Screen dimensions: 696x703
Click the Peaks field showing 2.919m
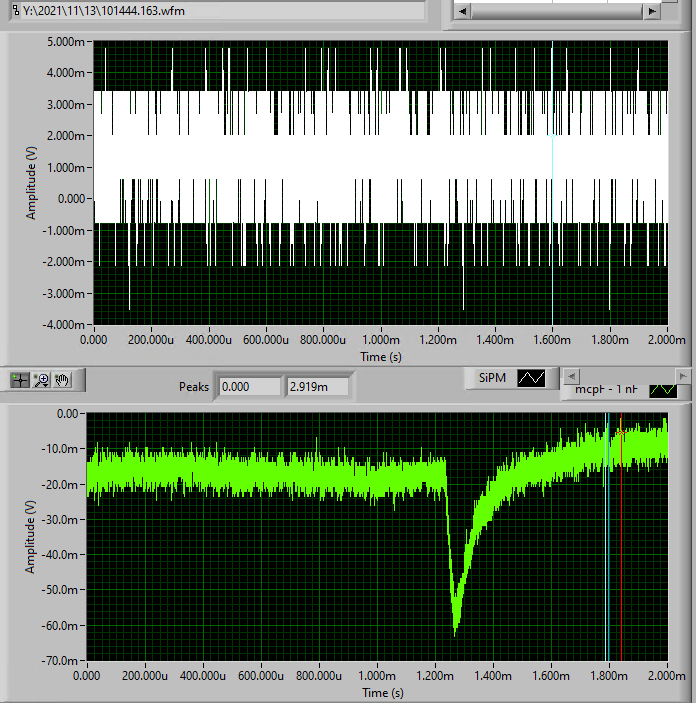[318, 386]
